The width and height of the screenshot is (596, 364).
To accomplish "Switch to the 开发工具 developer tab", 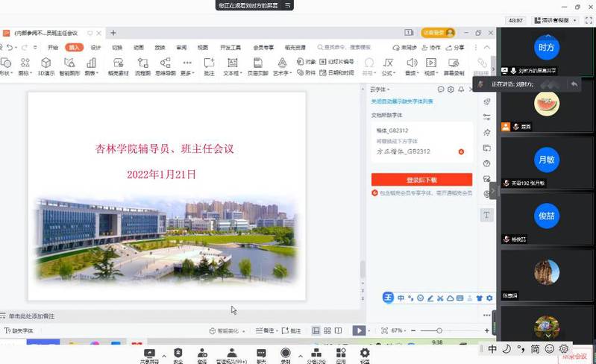I will pyautogui.click(x=230, y=47).
